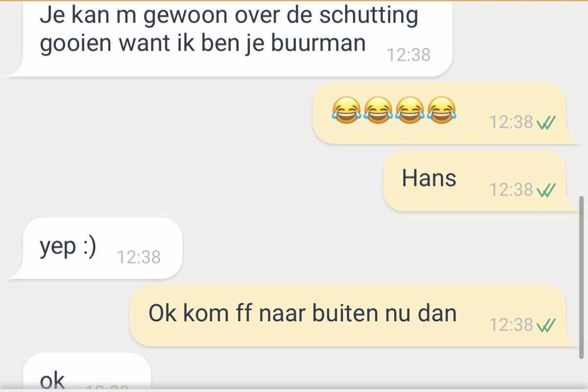Viewport: 588px width, 392px height.
Task: Click the 12:38 timestamp on the Hans message
Action: [x=511, y=190]
